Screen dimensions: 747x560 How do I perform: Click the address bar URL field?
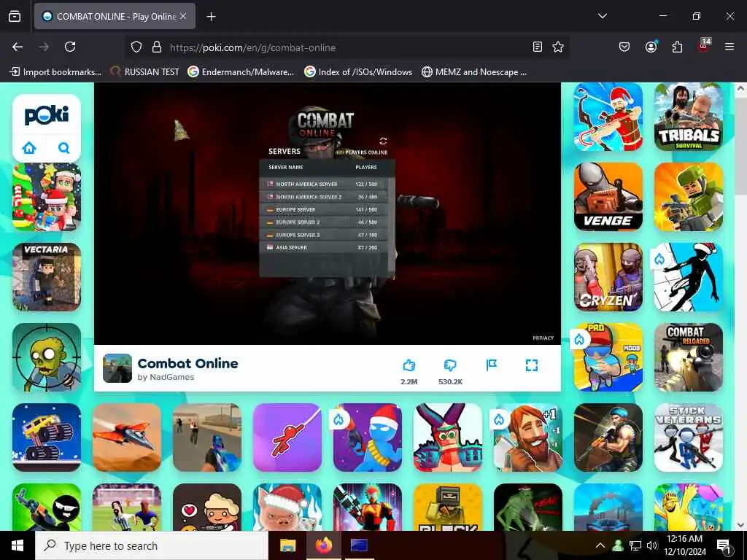tap(348, 47)
